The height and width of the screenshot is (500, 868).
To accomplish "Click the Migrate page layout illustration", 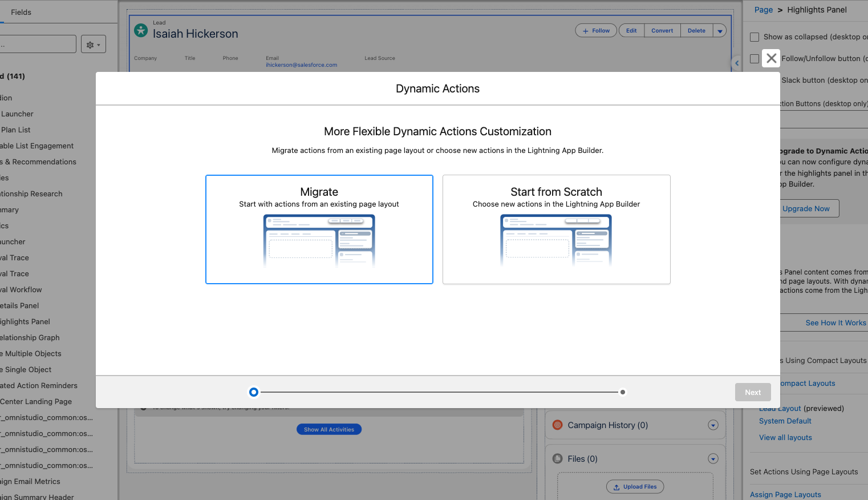I will pos(319,241).
